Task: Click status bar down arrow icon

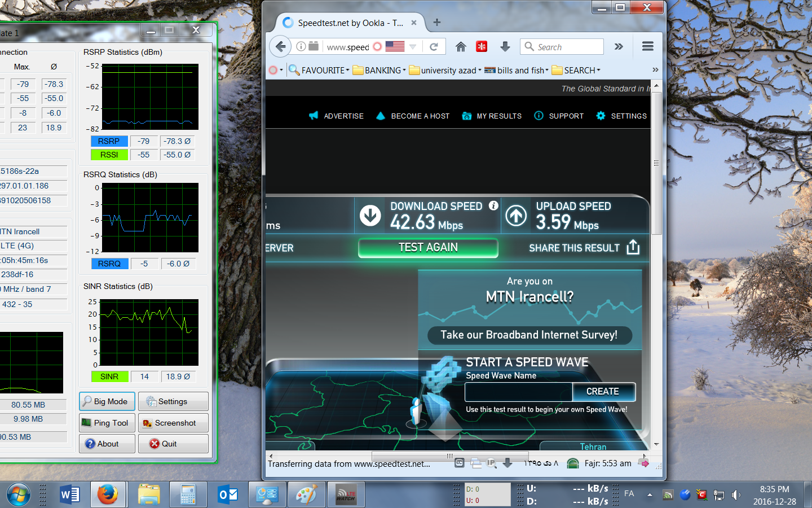Action: click(507, 463)
